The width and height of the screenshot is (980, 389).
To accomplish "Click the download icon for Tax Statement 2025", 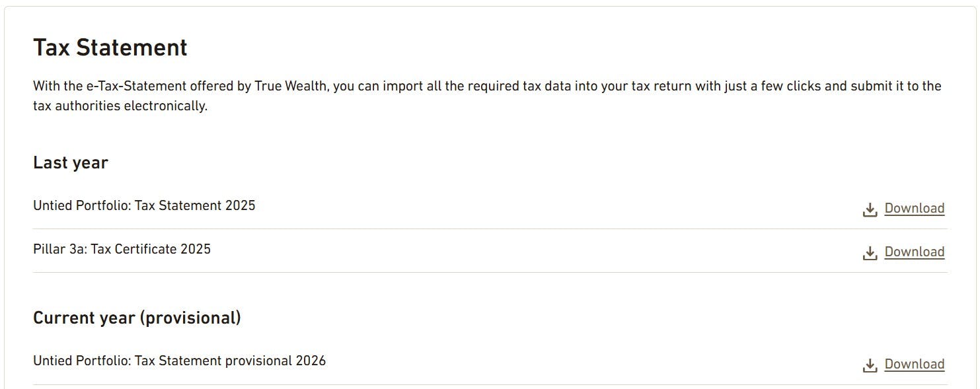I will click(870, 209).
